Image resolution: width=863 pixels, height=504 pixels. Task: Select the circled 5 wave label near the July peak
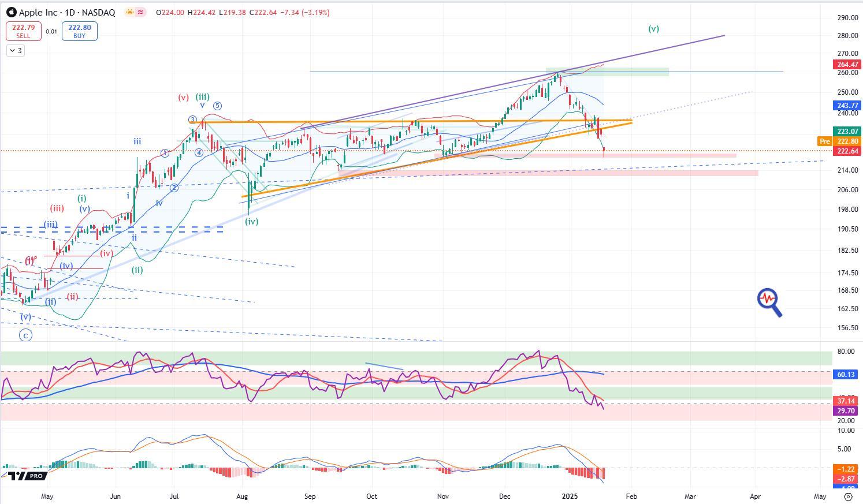(x=217, y=106)
